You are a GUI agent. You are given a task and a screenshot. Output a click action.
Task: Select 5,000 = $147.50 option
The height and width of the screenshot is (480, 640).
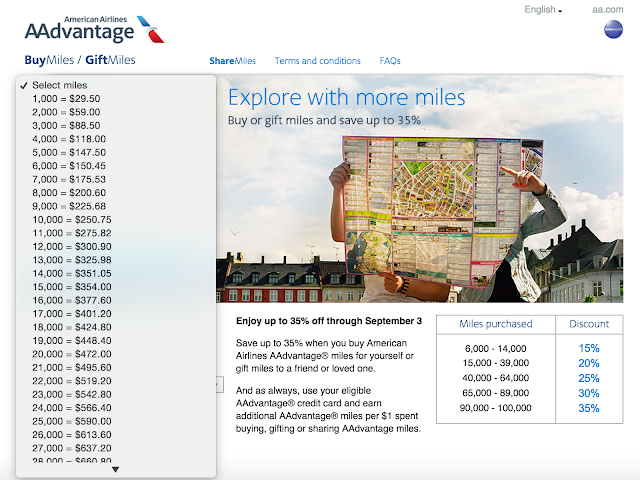click(x=116, y=153)
